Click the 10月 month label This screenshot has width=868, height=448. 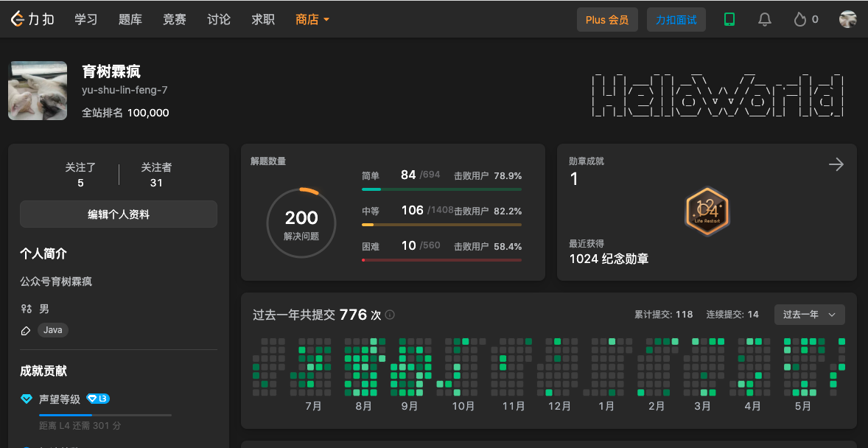point(463,407)
